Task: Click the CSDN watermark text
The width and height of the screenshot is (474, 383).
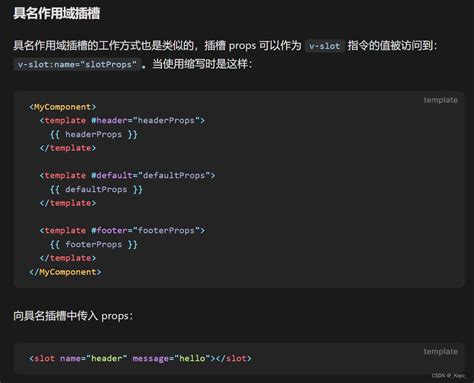Action: [449, 376]
